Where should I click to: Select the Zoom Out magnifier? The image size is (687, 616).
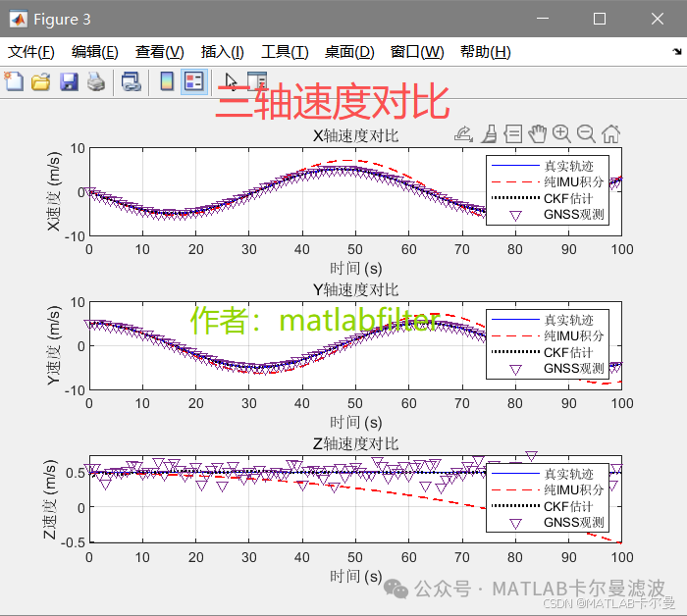tap(586, 134)
